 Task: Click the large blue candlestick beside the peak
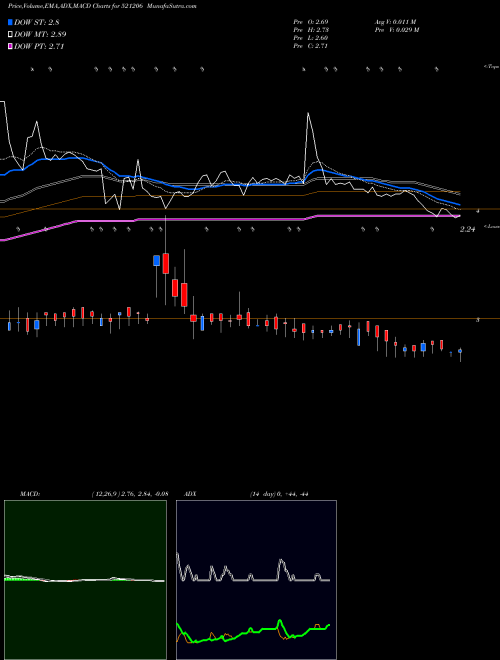click(x=157, y=260)
